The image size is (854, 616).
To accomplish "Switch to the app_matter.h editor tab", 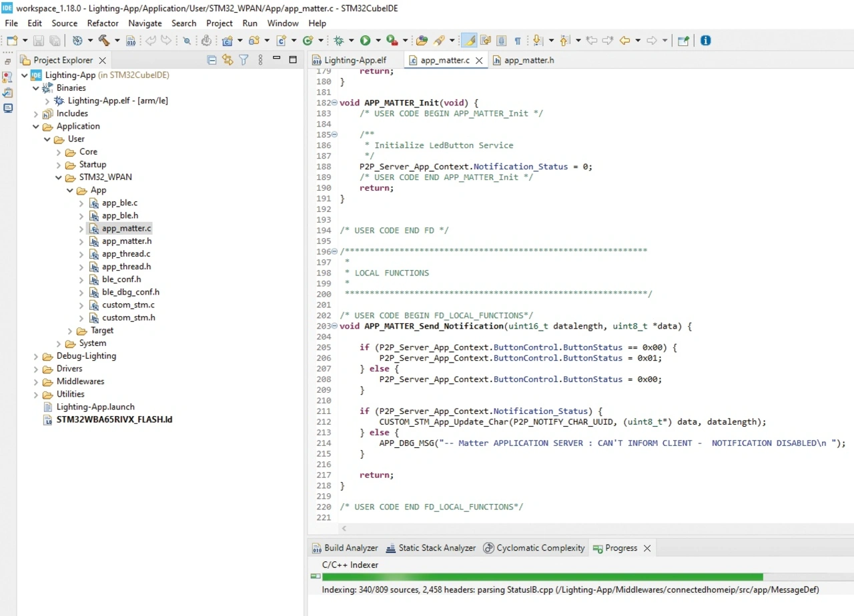I will click(x=528, y=60).
